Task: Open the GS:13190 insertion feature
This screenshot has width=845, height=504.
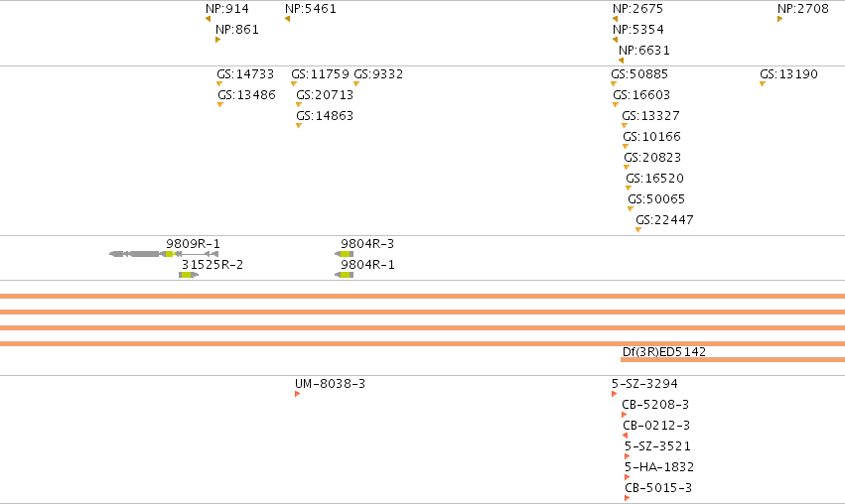Action: 788,74
